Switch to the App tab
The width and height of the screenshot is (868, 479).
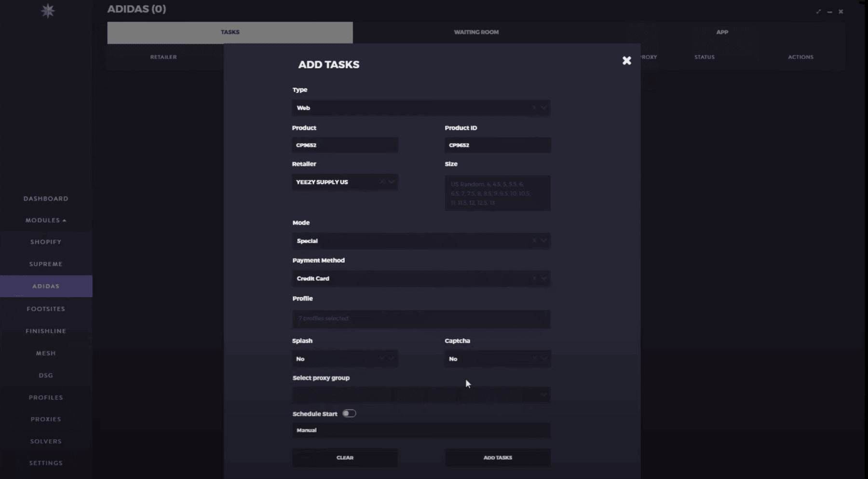click(722, 32)
